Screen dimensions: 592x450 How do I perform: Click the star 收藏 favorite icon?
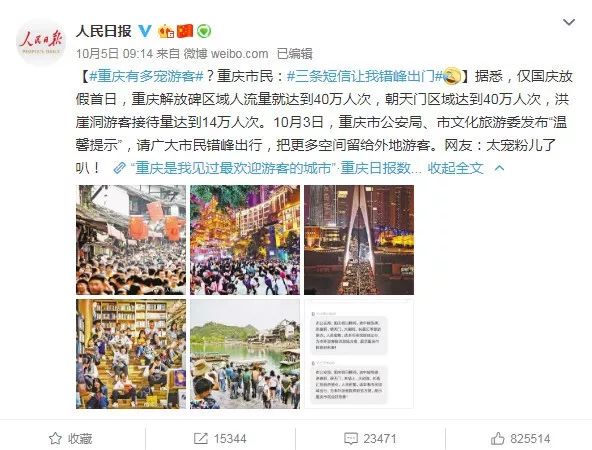pos(55,438)
